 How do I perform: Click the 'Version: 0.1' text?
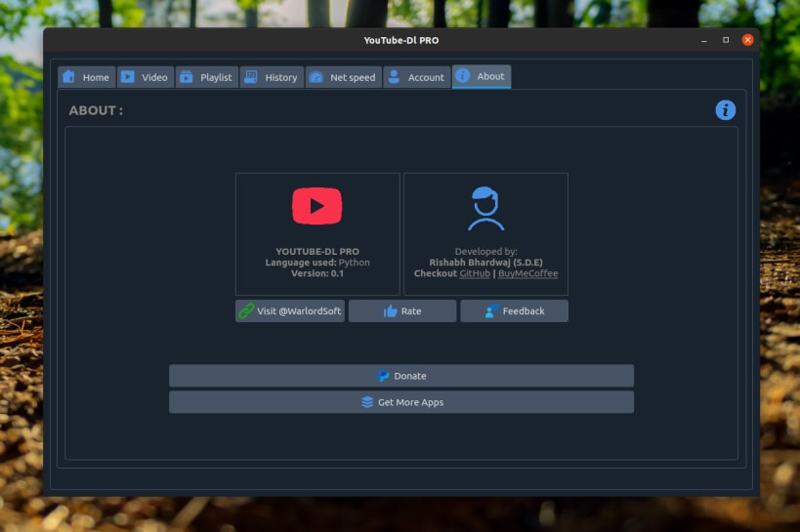click(316, 273)
